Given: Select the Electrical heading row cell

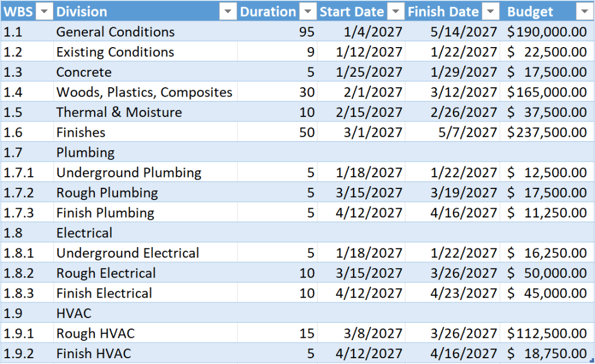Looking at the screenshot, I should 146,233.
